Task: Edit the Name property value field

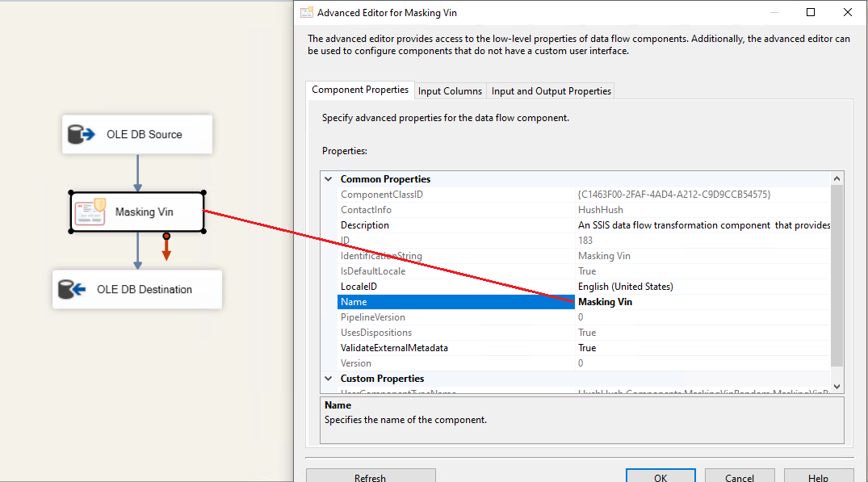Action: click(702, 302)
